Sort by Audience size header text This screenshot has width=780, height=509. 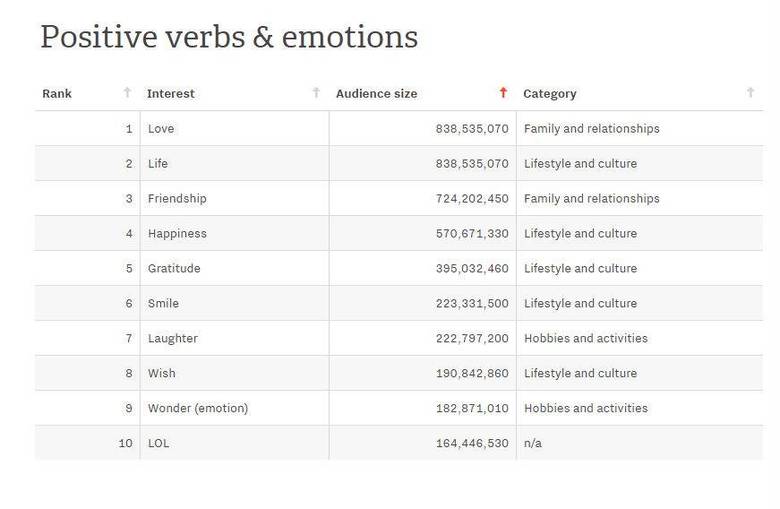tap(376, 94)
